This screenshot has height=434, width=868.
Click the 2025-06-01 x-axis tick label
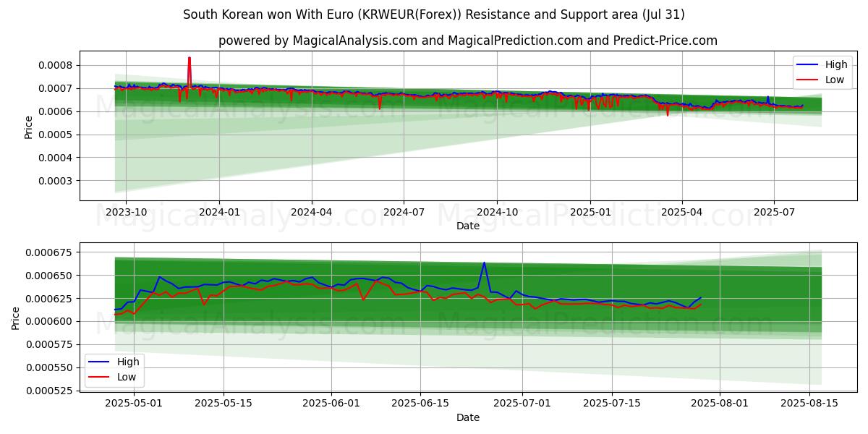coord(331,404)
